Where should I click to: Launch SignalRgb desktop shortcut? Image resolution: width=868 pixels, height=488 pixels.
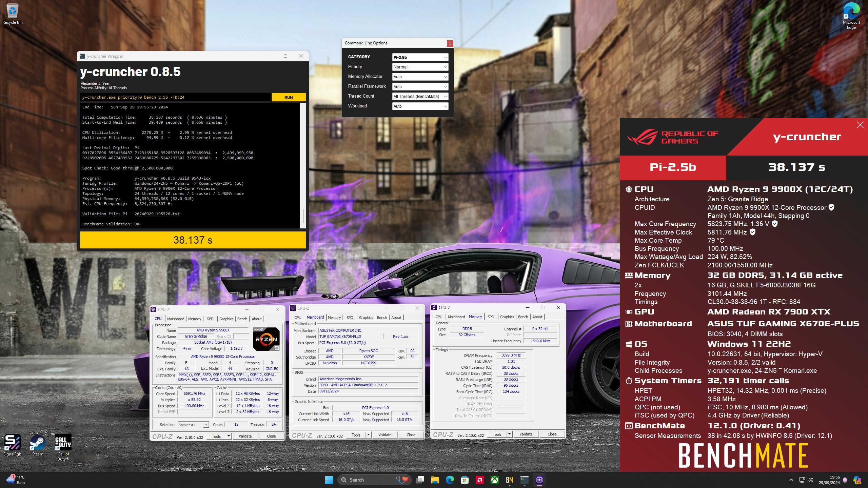pos(12,445)
